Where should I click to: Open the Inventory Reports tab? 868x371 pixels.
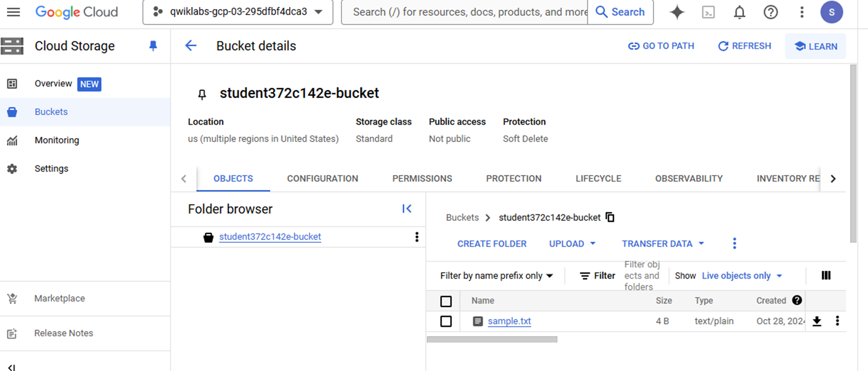coord(788,178)
